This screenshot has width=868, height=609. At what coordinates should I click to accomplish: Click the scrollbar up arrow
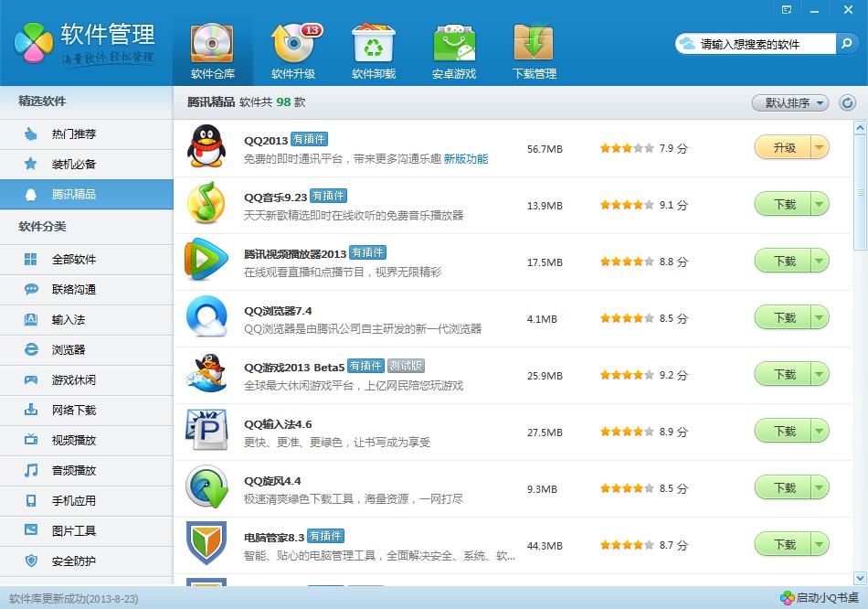click(x=861, y=127)
